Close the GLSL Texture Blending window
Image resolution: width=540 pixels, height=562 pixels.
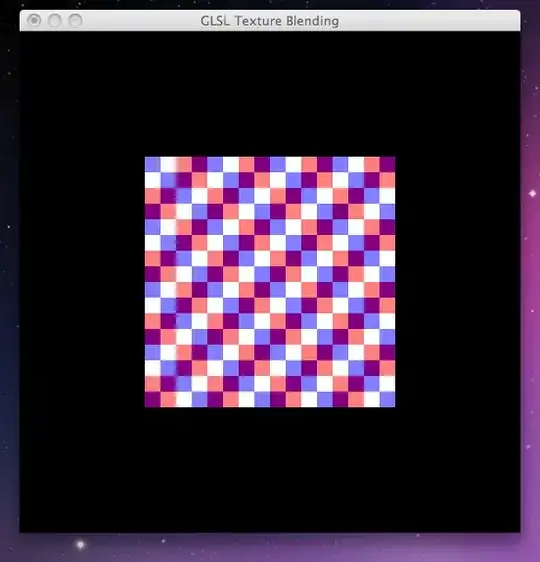pyautogui.click(x=34, y=20)
